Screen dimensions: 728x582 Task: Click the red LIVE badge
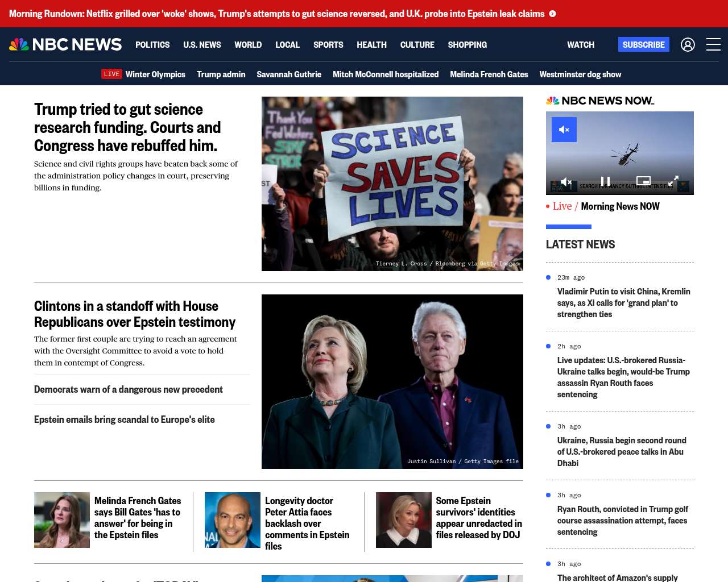[111, 74]
